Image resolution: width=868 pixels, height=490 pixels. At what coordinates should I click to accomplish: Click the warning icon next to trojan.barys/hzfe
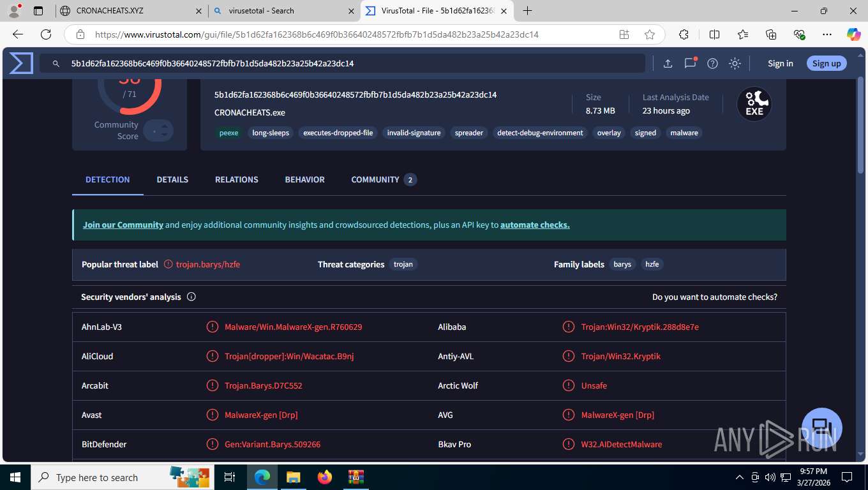(x=168, y=264)
